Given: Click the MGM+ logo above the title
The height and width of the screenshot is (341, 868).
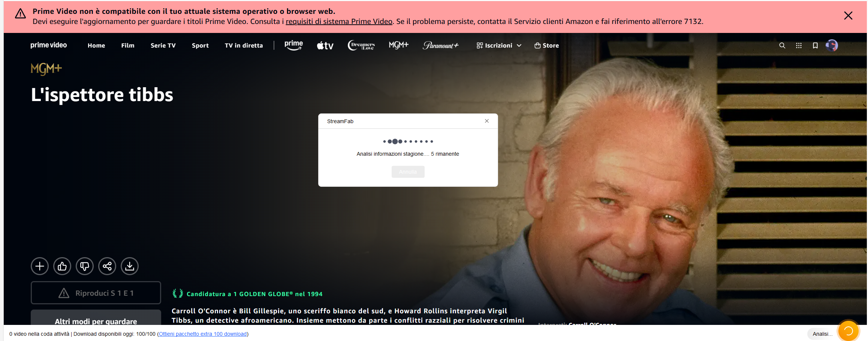Looking at the screenshot, I should (46, 69).
